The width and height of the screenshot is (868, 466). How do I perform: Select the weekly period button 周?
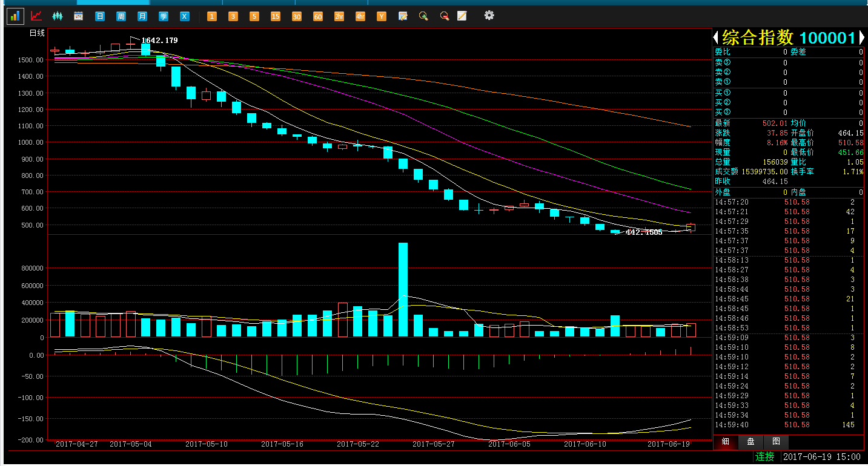(x=121, y=16)
